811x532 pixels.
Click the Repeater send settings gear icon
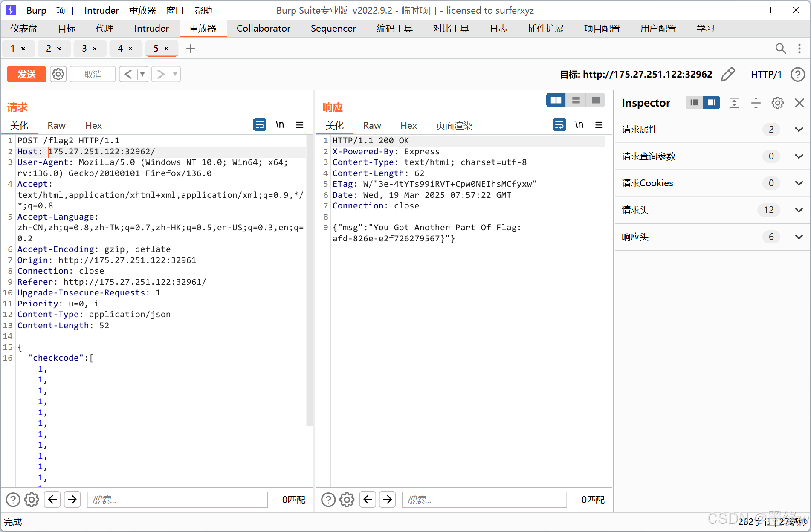click(58, 74)
